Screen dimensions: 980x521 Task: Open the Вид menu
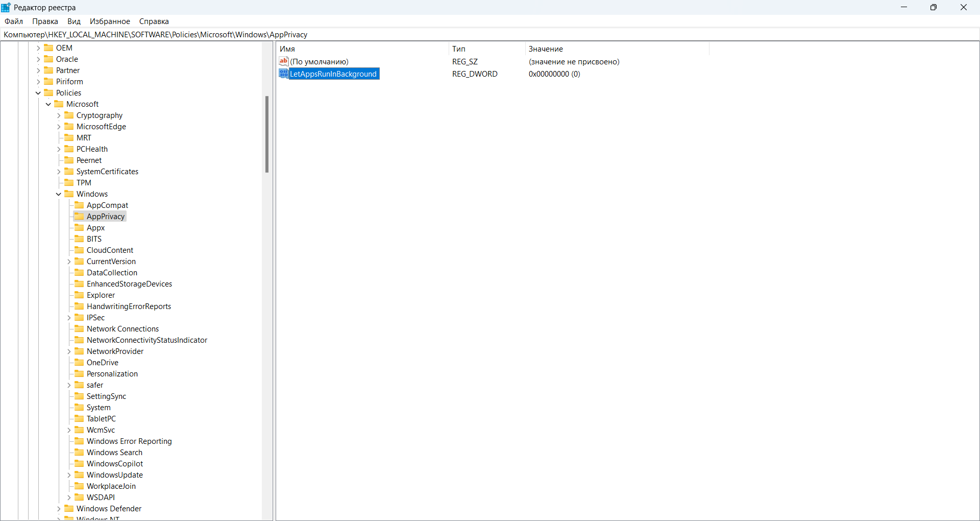click(74, 21)
